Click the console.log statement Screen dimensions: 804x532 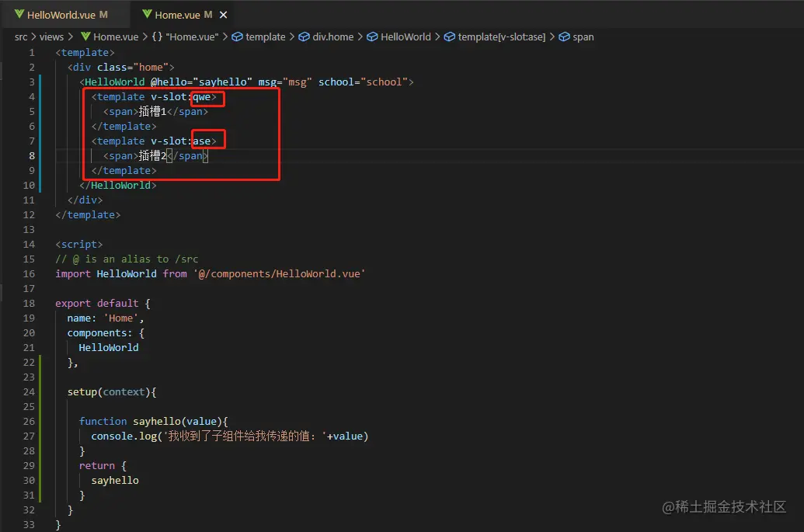click(230, 436)
